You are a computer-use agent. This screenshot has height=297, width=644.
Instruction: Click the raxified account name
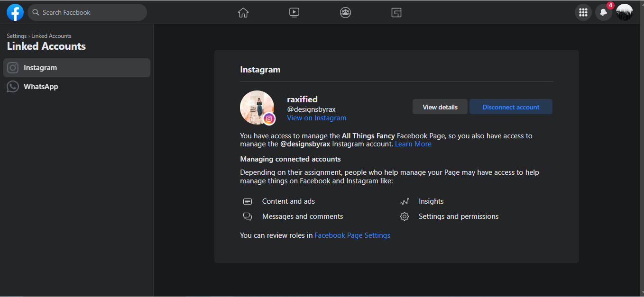point(302,99)
